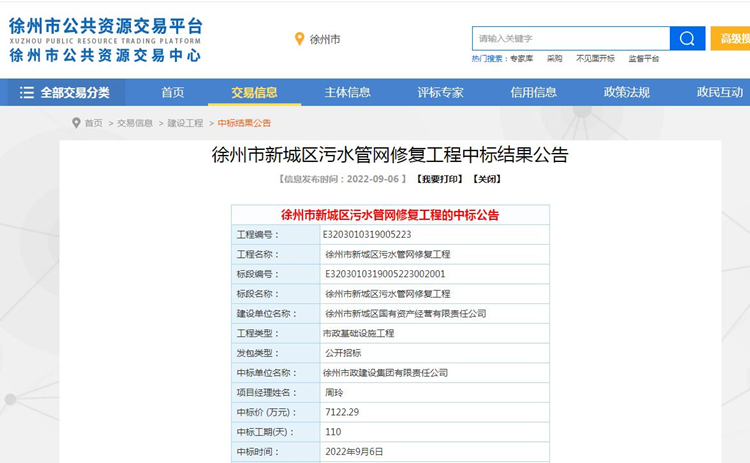Focus the keyword search input field
The height and width of the screenshot is (463, 750).
[x=571, y=38]
